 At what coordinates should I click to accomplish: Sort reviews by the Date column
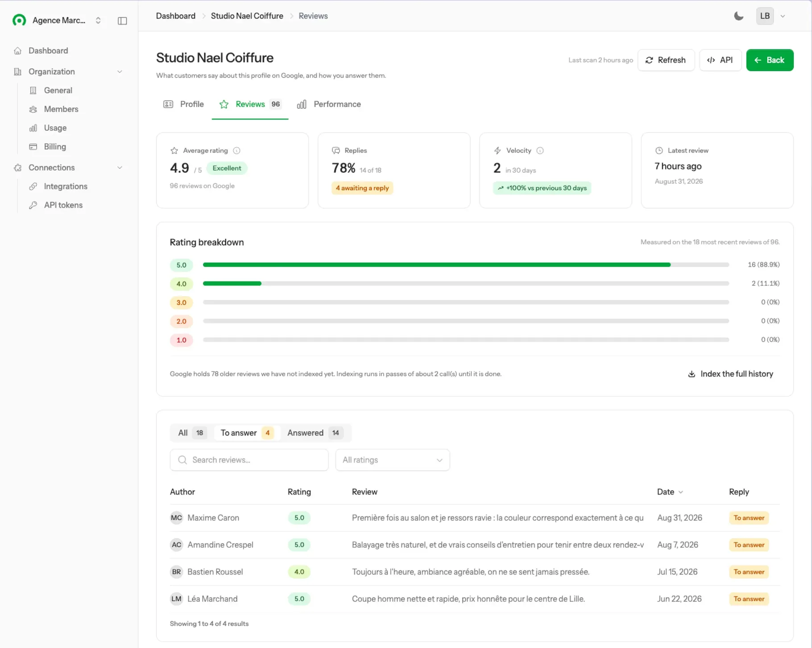[670, 492]
